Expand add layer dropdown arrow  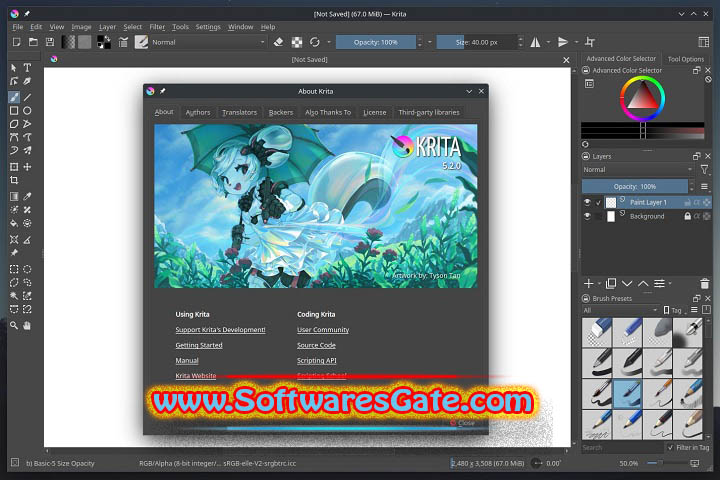tap(600, 284)
